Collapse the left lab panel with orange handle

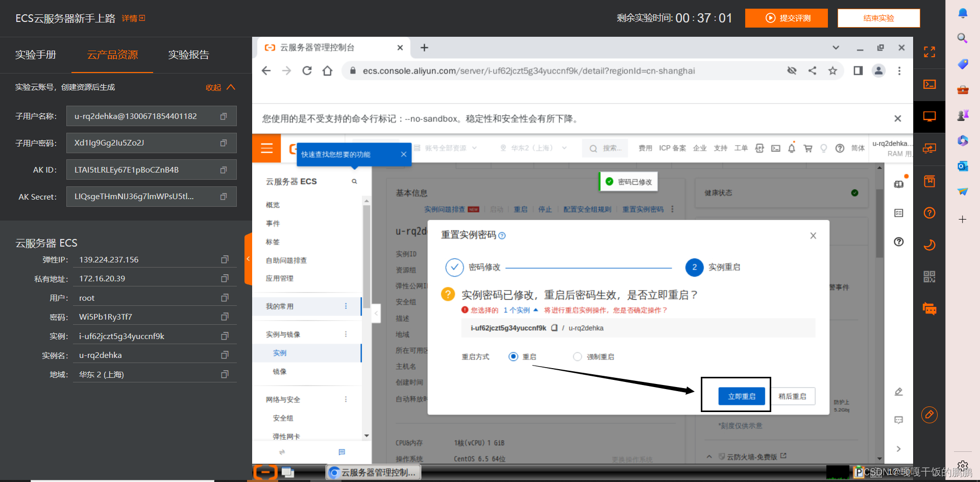coord(248,259)
